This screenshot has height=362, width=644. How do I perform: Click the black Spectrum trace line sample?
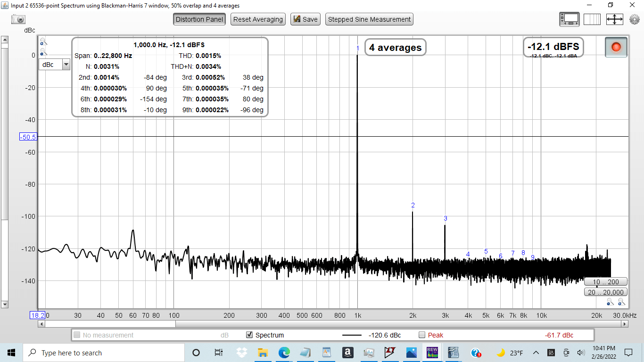click(x=352, y=335)
